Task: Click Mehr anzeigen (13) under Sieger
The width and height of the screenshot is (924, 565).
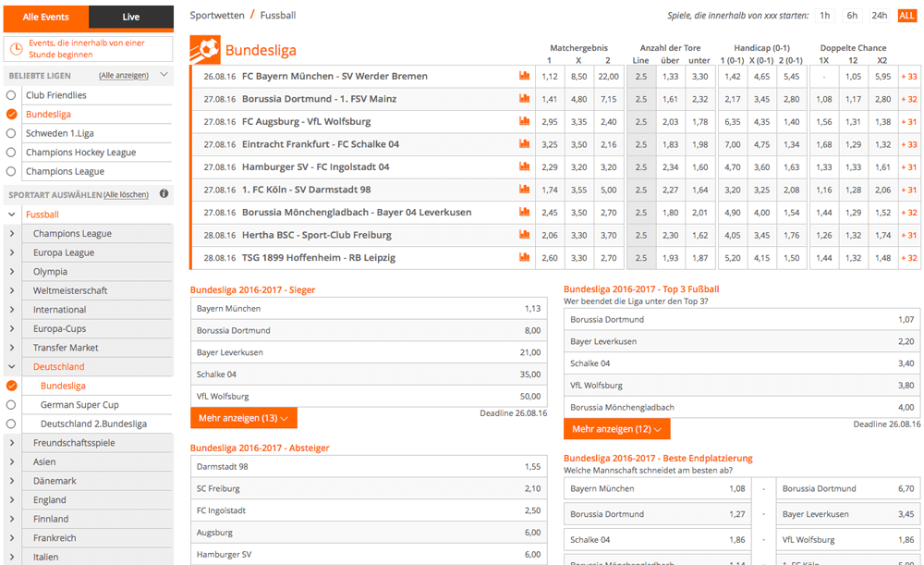Action: (x=243, y=418)
